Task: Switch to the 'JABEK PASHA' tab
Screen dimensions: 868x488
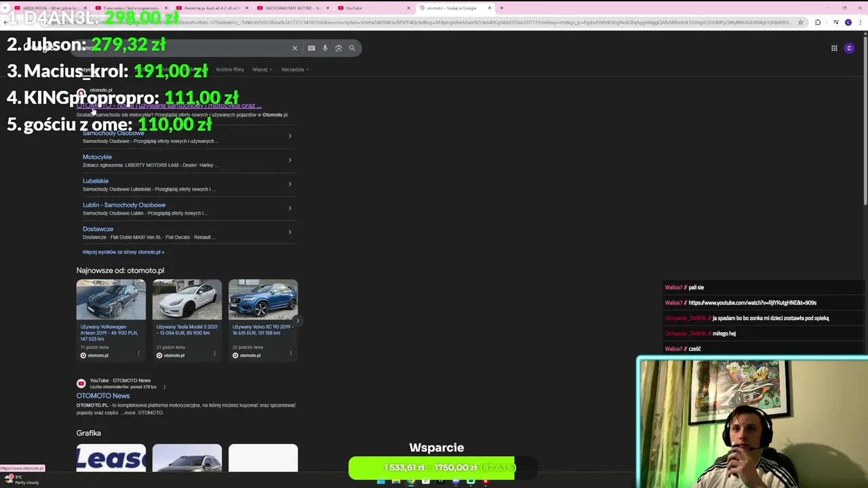Action: [x=51, y=8]
